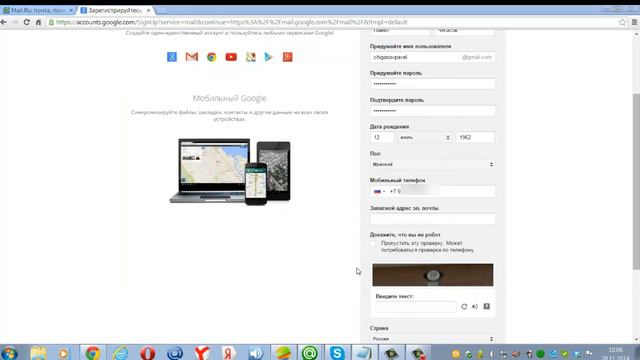Click the confirm password field
This screenshot has width=640, height=360.
pos(433,111)
